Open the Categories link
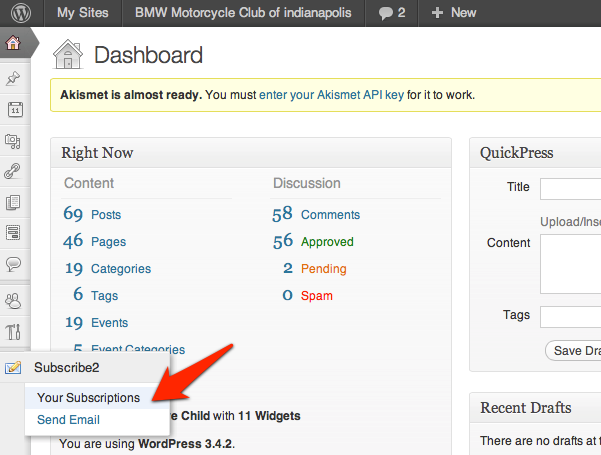This screenshot has height=455, width=601. (121, 269)
